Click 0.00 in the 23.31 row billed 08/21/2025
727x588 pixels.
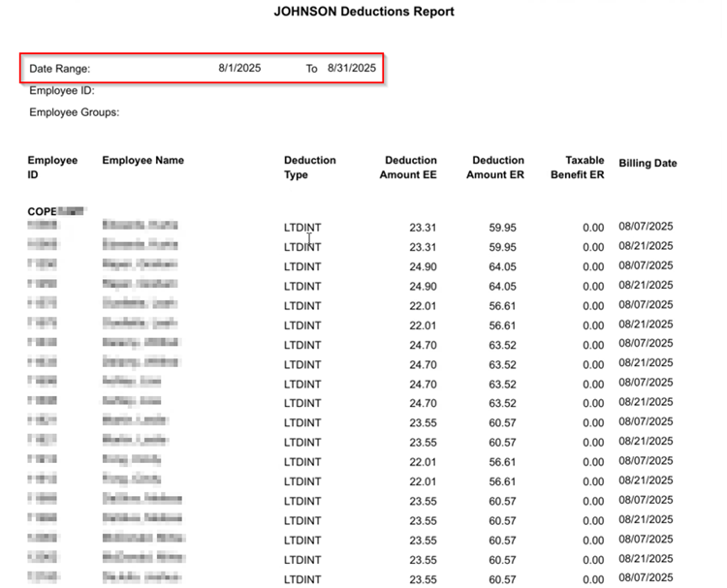[593, 247]
